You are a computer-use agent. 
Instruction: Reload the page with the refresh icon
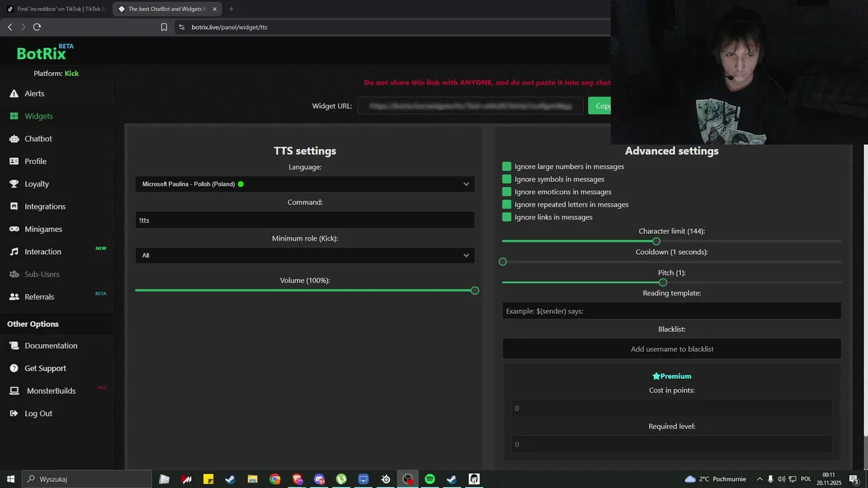tap(37, 27)
